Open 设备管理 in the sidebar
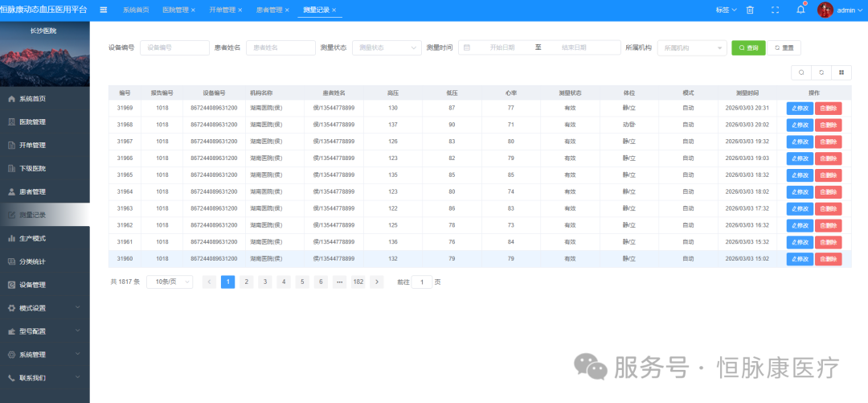 45,285
